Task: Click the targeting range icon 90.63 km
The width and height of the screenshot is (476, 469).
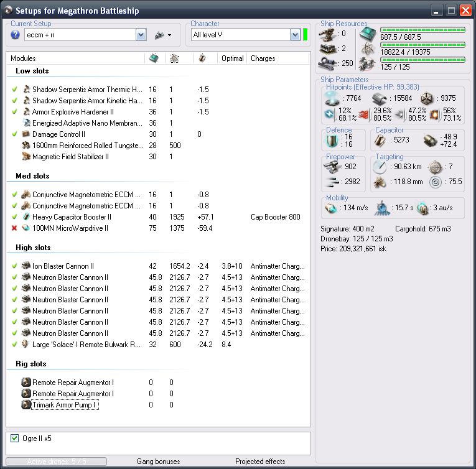Action: point(380,167)
